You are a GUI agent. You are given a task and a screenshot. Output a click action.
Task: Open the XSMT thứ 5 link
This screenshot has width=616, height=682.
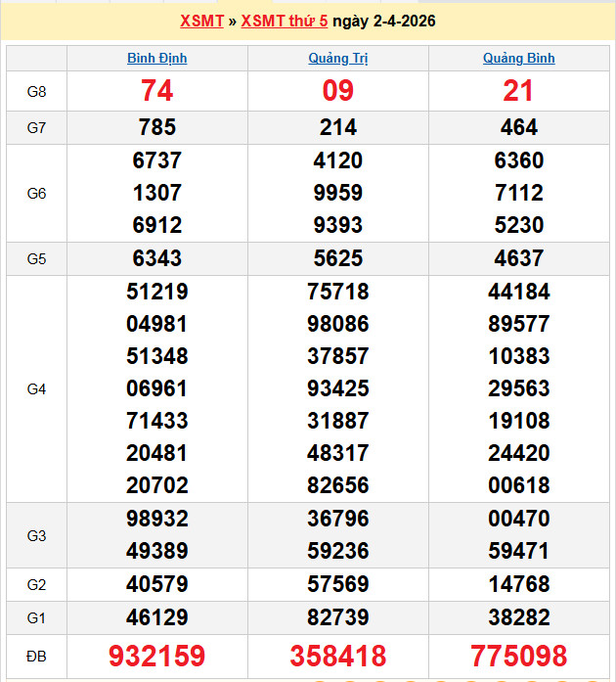284,21
